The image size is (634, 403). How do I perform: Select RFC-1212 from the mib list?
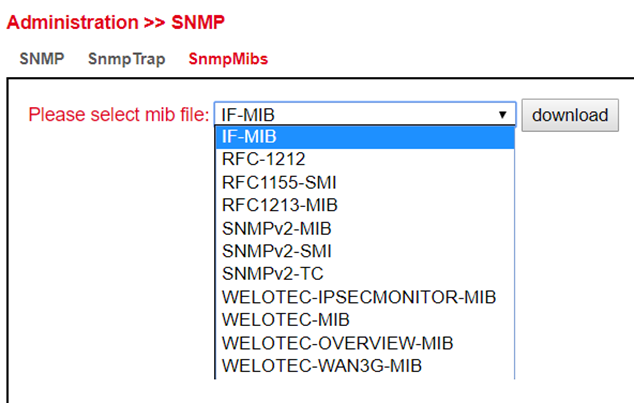[264, 158]
